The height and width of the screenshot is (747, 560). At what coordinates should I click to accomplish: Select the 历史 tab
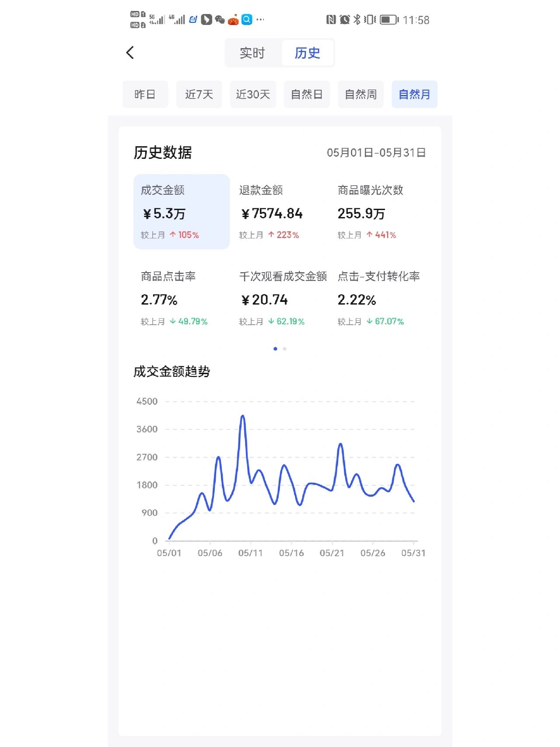pyautogui.click(x=307, y=53)
